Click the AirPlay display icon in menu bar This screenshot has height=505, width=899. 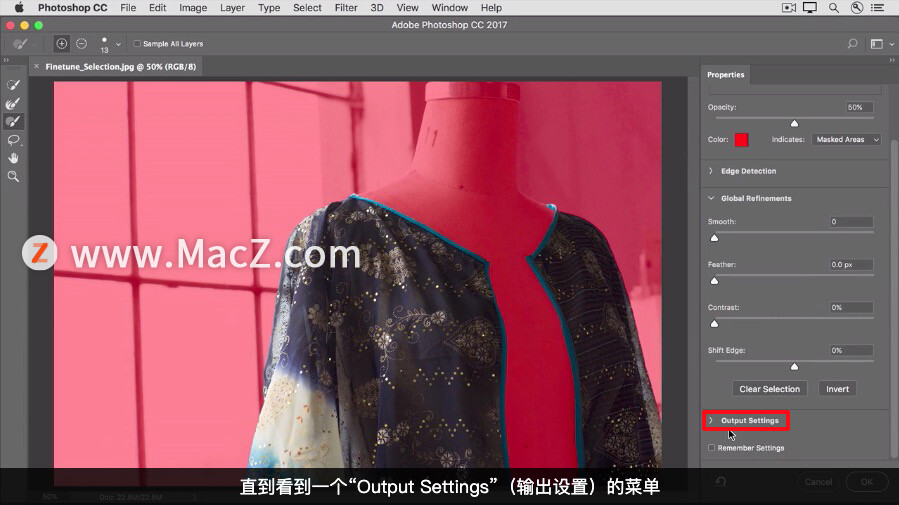click(810, 7)
